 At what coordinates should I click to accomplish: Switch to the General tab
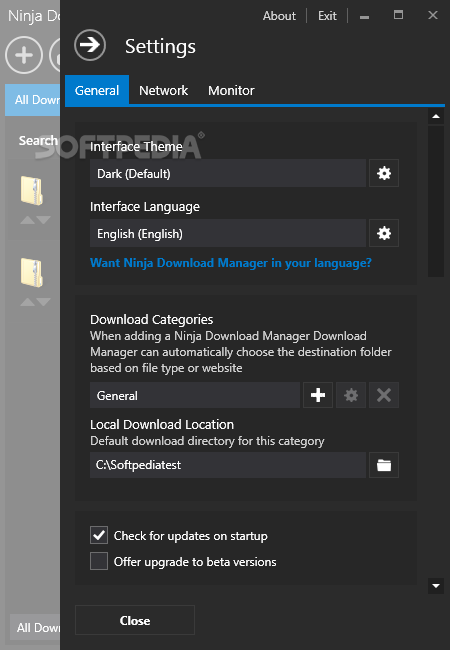(97, 90)
